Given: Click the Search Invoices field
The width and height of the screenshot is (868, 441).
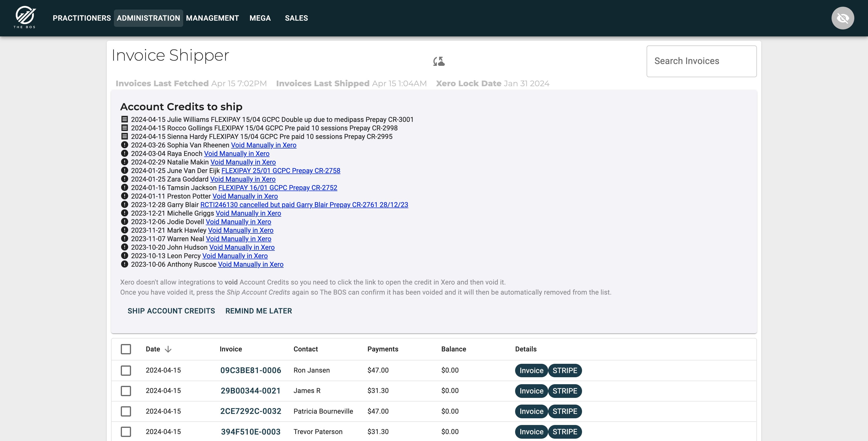Looking at the screenshot, I should click(701, 61).
